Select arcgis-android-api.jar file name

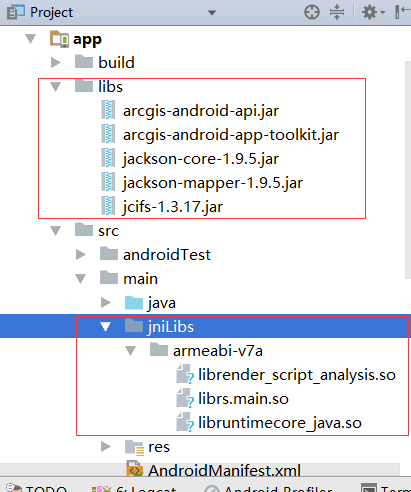click(x=201, y=111)
